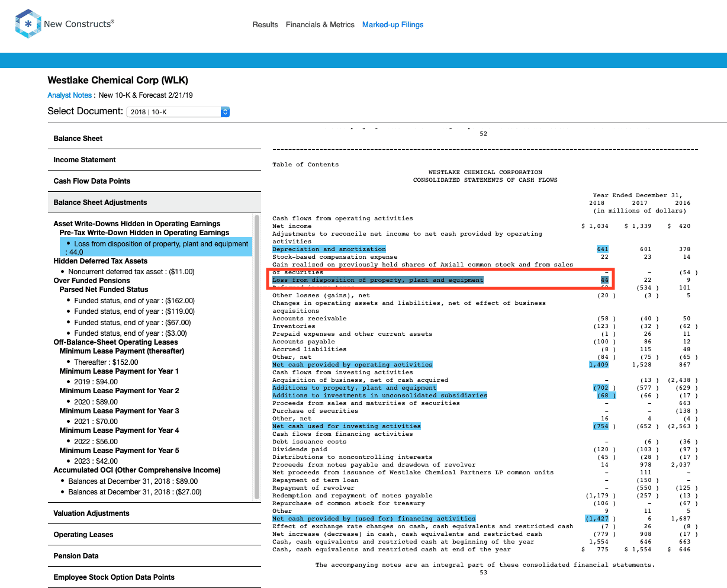Select the 2023 : $42.00 lease payment

(96, 461)
